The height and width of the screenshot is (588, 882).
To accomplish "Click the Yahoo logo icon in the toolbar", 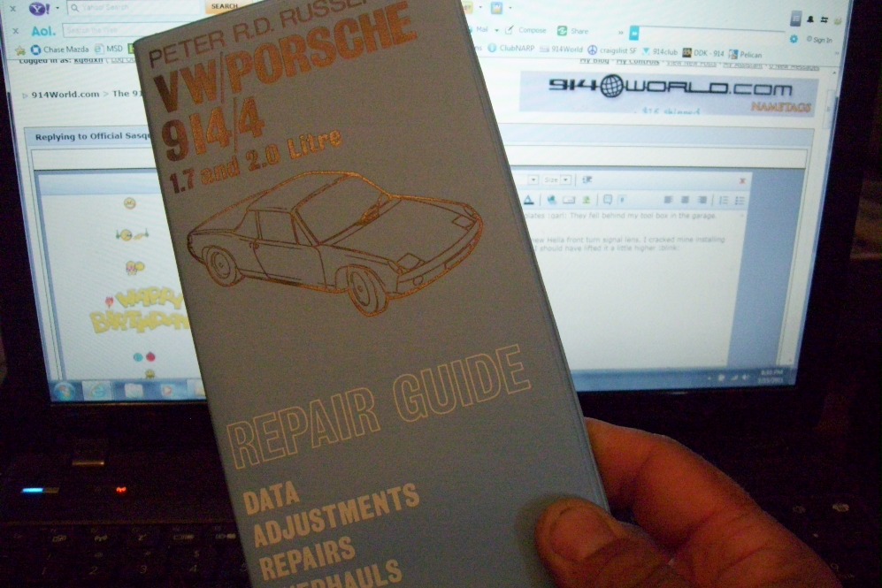I will tap(39, 9).
